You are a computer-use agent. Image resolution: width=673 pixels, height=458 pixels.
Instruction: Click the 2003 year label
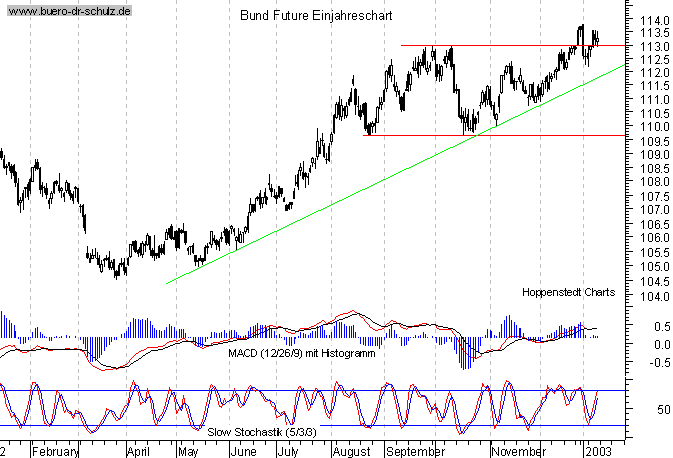[x=598, y=452]
